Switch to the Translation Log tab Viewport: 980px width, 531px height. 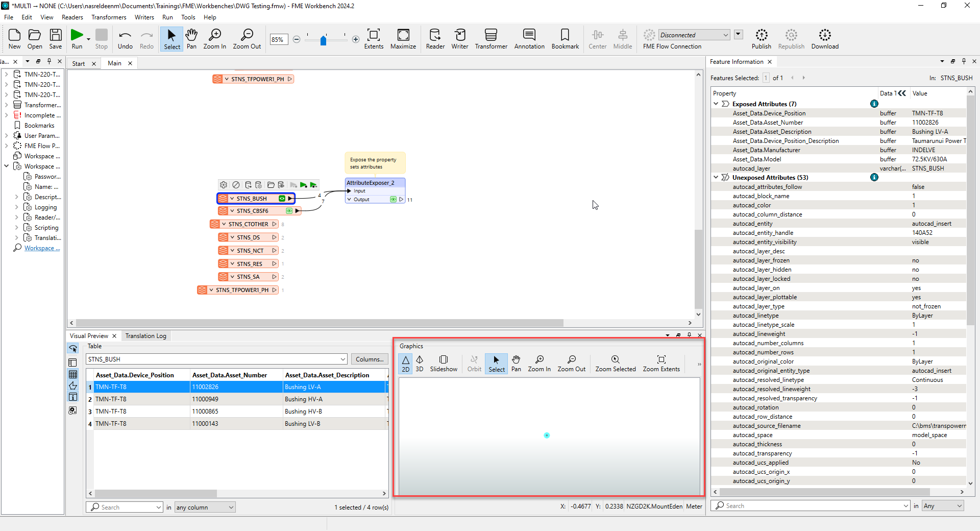pyautogui.click(x=146, y=336)
